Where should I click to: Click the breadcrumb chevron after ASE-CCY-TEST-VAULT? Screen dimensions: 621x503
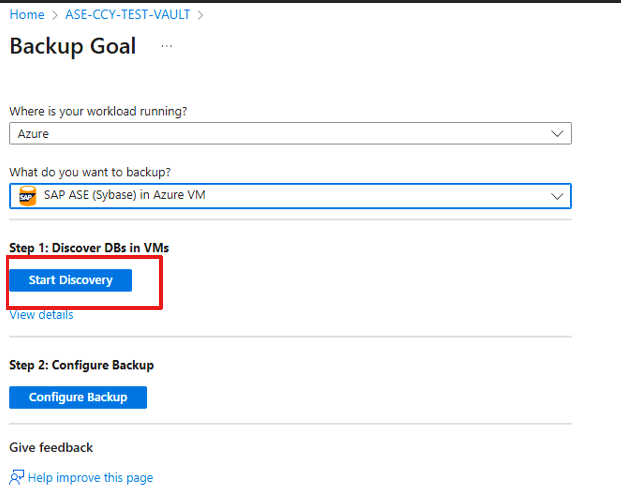click(x=200, y=15)
